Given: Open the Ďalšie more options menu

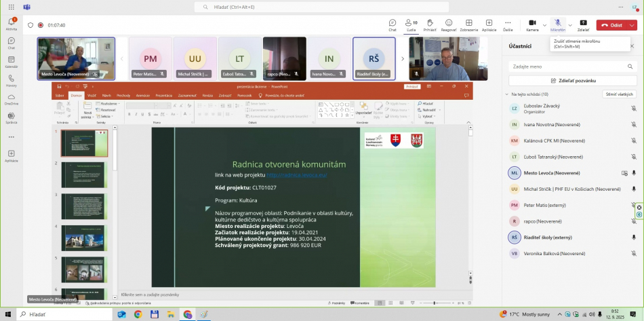Looking at the screenshot, I should coord(508,24).
